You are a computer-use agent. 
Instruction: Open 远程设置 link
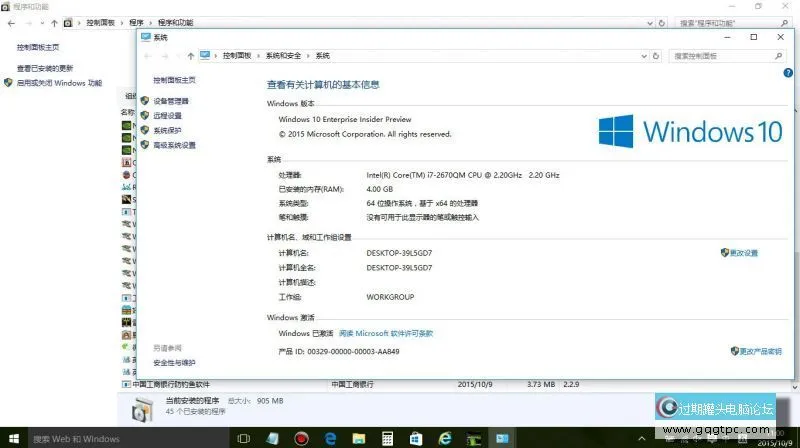(167, 116)
